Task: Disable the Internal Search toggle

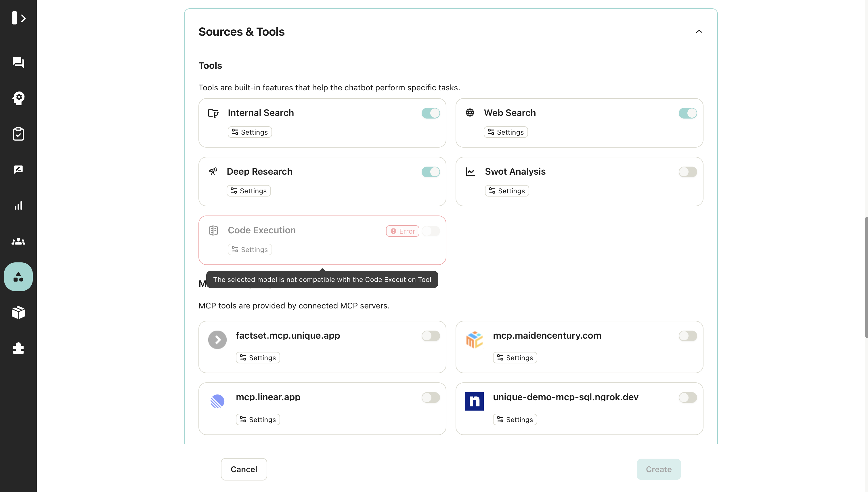Action: point(431,113)
